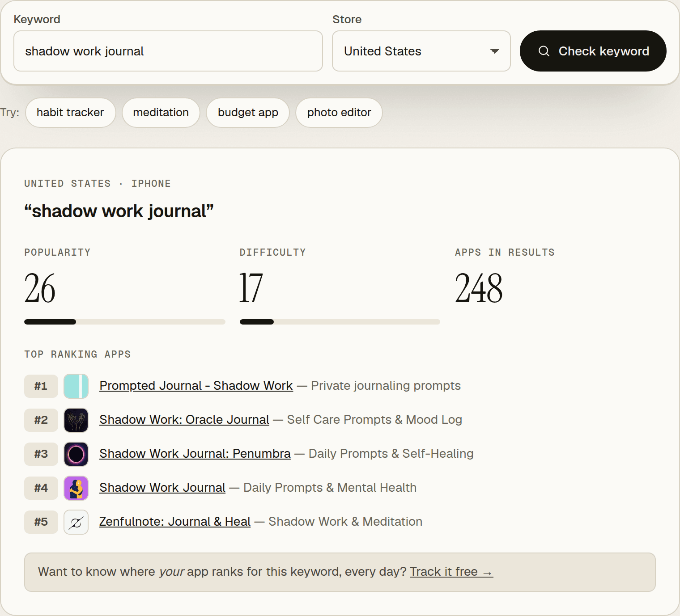Open the Shadow Work Journal app link
This screenshot has height=616, width=680.
pos(162,487)
